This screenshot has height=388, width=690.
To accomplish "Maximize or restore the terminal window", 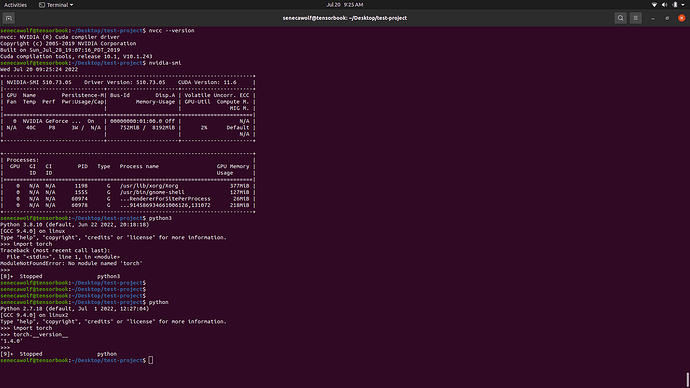I will coord(667,18).
